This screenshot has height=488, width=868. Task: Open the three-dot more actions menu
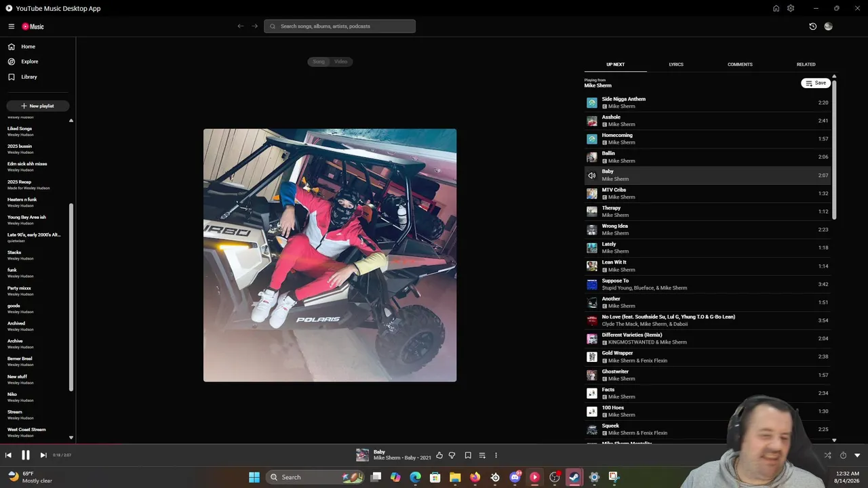[496, 455]
